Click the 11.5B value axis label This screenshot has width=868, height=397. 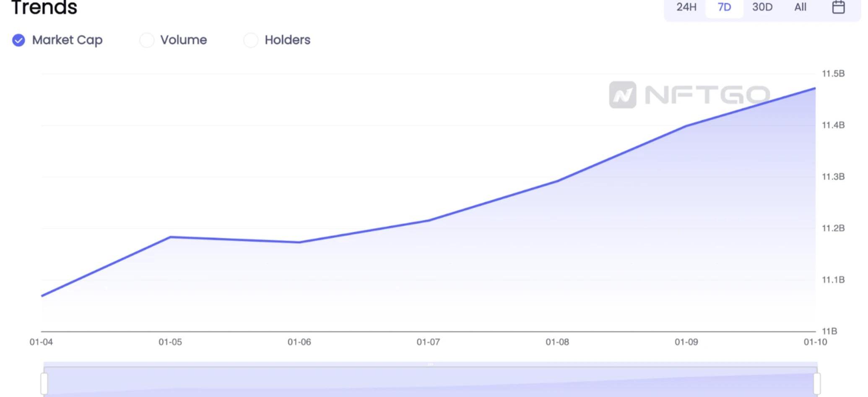[x=833, y=74]
